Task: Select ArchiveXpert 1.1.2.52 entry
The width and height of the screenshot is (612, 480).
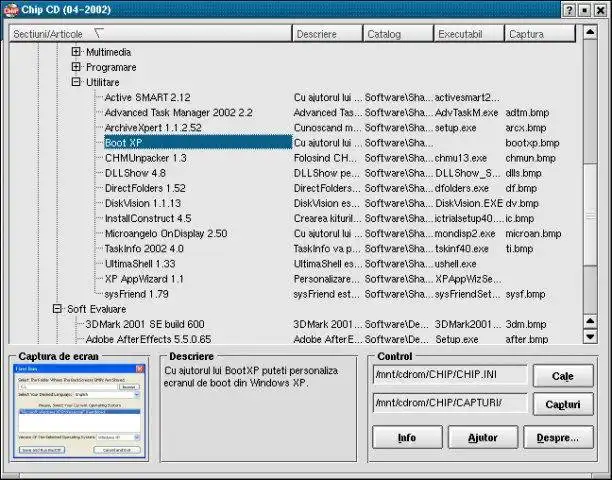Action: click(153, 128)
